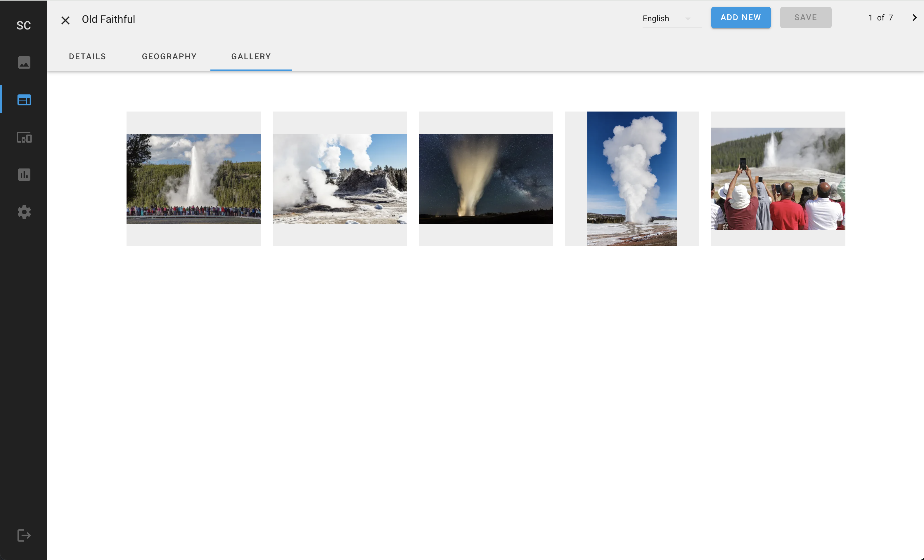This screenshot has width=924, height=560.
Task: Close the Old Faithful editor
Action: 65,20
